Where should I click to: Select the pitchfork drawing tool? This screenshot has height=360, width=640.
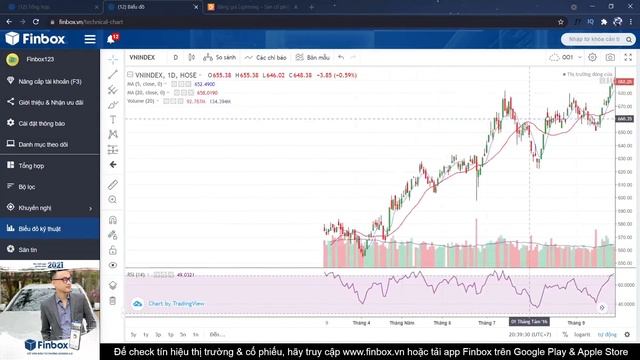113,89
